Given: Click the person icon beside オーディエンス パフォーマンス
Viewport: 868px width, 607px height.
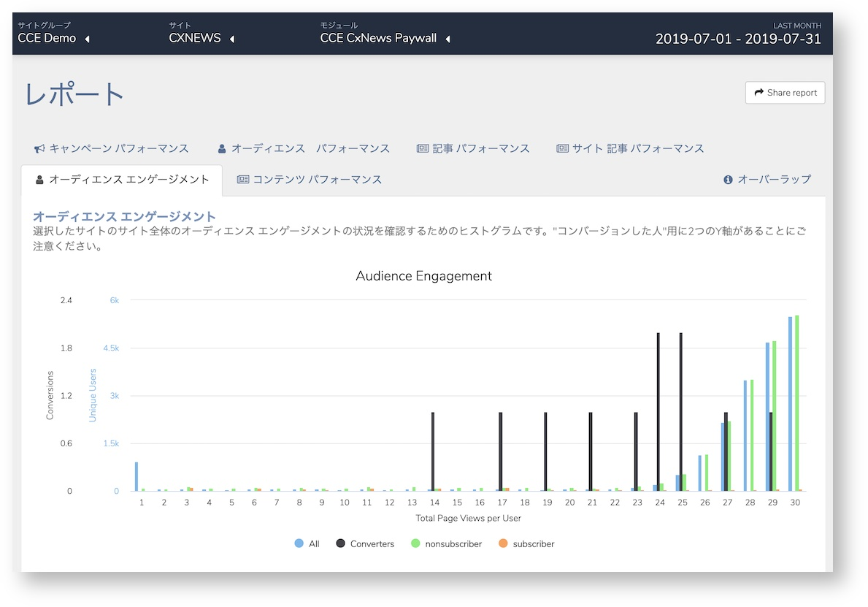Looking at the screenshot, I should [x=222, y=149].
